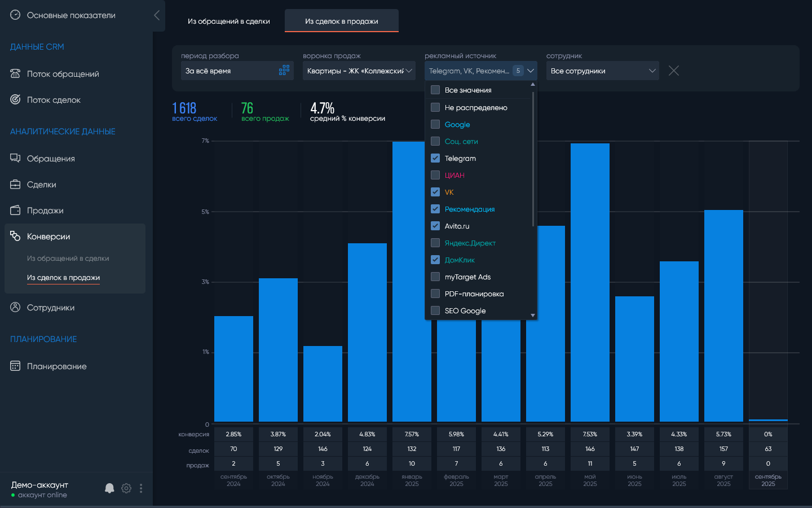Image resolution: width=812 pixels, height=508 pixels.
Task: Click the January 2025 conversion bar
Action: coord(412,281)
